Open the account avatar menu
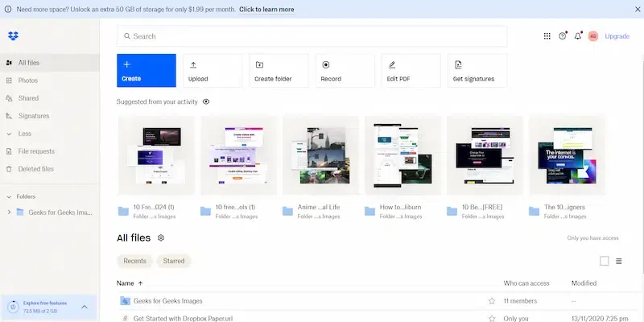Screen dimensions: 644x322 pyautogui.click(x=592, y=36)
